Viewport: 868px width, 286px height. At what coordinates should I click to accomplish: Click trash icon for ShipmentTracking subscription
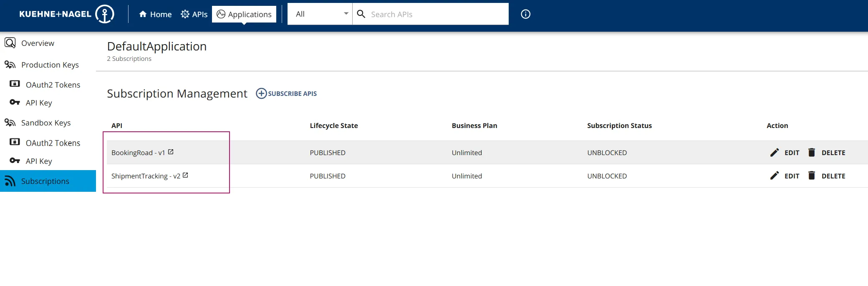click(x=812, y=176)
